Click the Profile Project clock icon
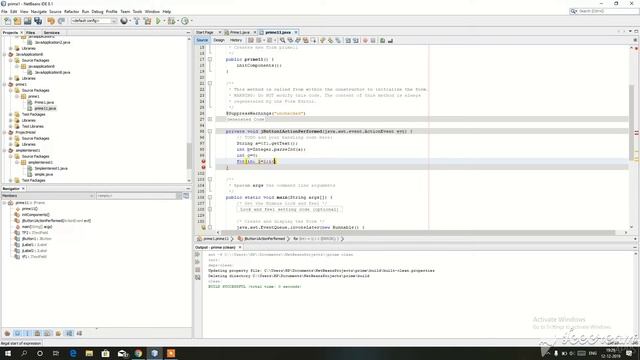This screenshot has height=360, width=640. (185, 21)
